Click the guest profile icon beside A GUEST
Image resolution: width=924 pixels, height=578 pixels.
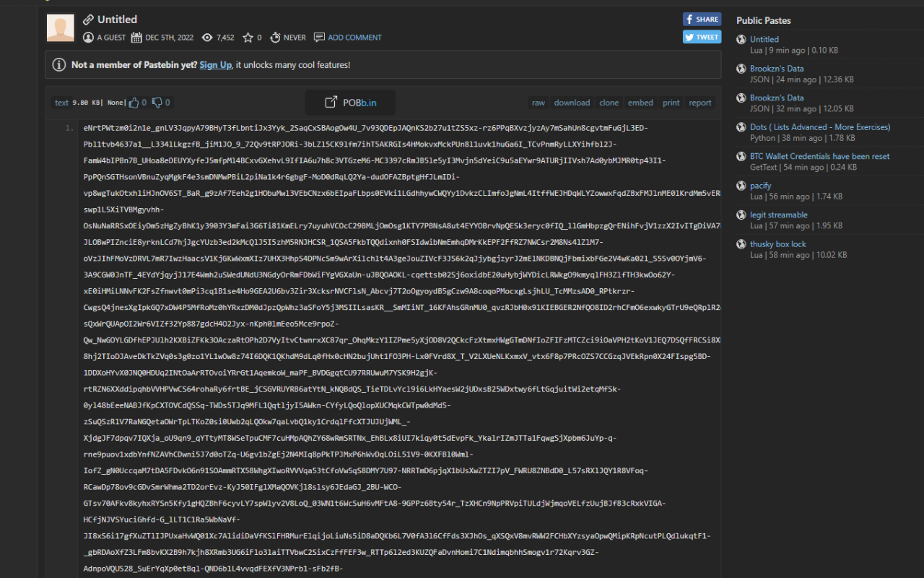[88, 37]
